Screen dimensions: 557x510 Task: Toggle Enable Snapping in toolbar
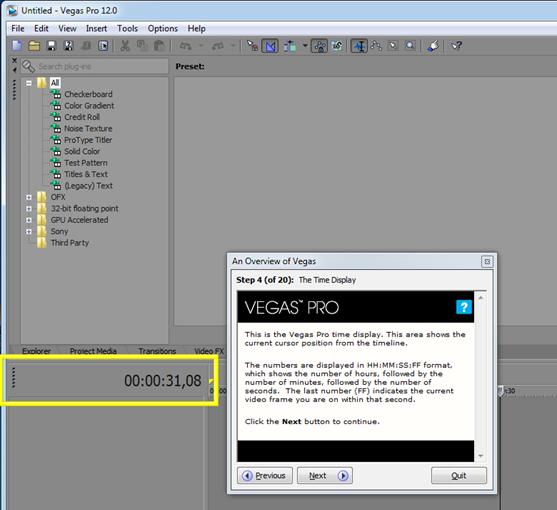pos(253,46)
